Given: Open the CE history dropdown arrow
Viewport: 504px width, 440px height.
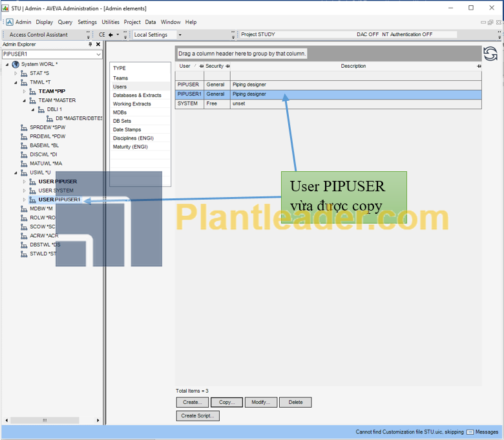Looking at the screenshot, I should [118, 35].
